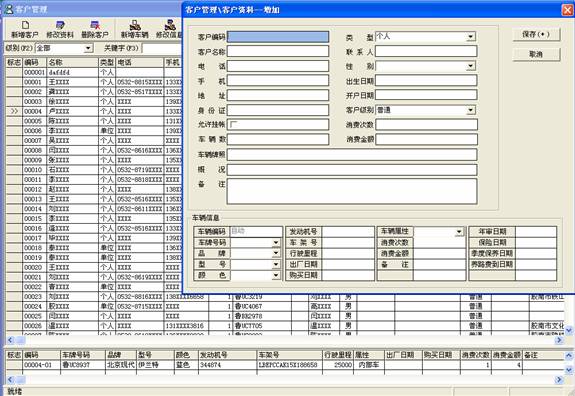Viewport: 575px width, 396px height.
Task: Click the 联系人 input field
Action: (x=426, y=51)
